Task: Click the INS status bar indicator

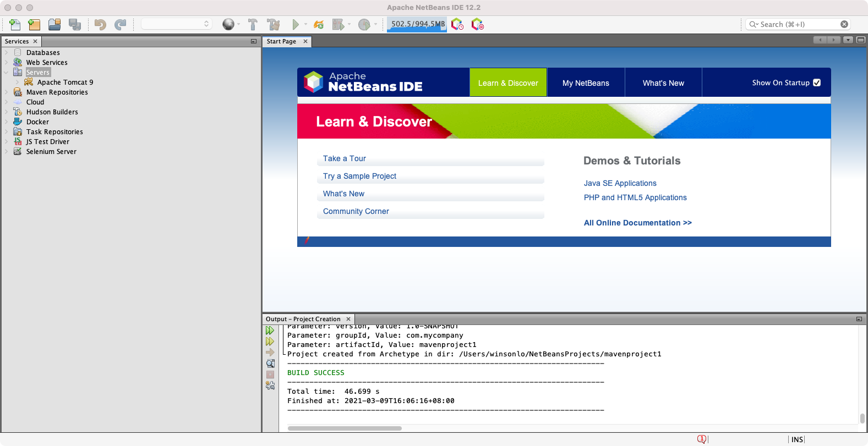Action: coord(797,439)
